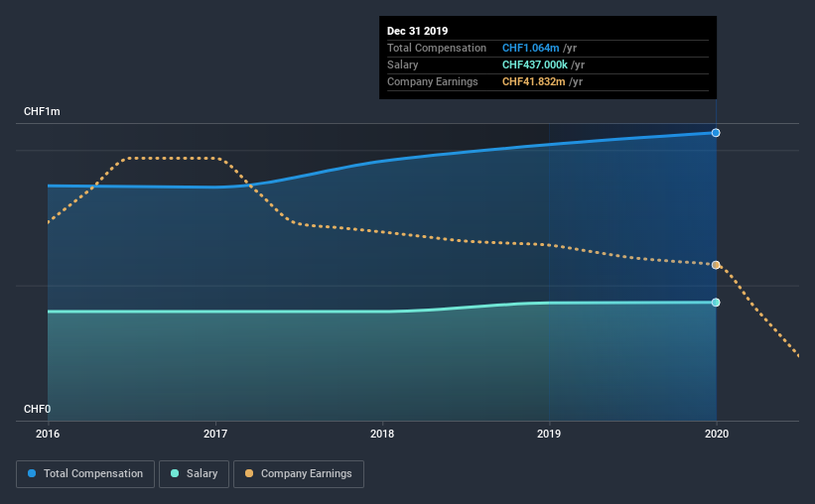Image resolution: width=815 pixels, height=504 pixels.
Task: Click the Total Compensation data point for 2020
Action: pyautogui.click(x=716, y=133)
